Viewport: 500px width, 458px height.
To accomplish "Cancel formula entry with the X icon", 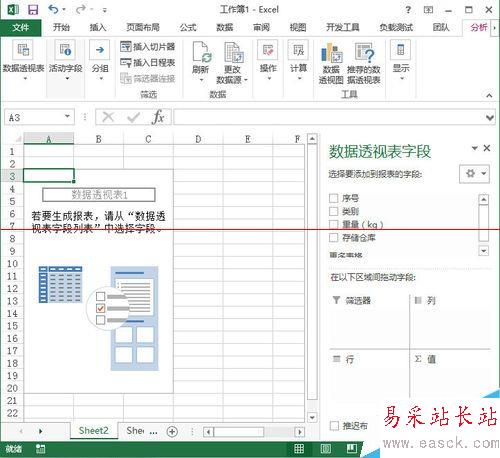I will click(108, 117).
